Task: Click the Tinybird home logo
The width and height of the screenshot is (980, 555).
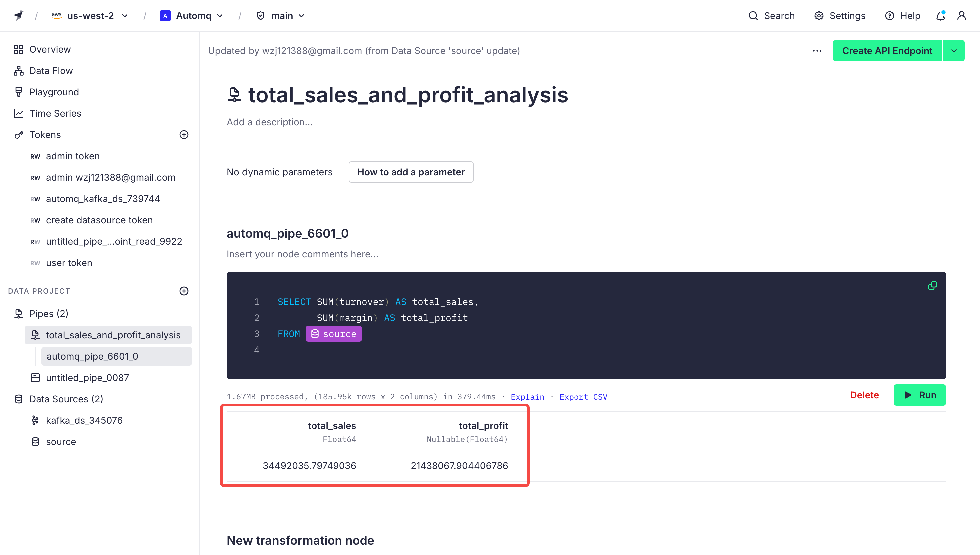Action: click(x=18, y=16)
